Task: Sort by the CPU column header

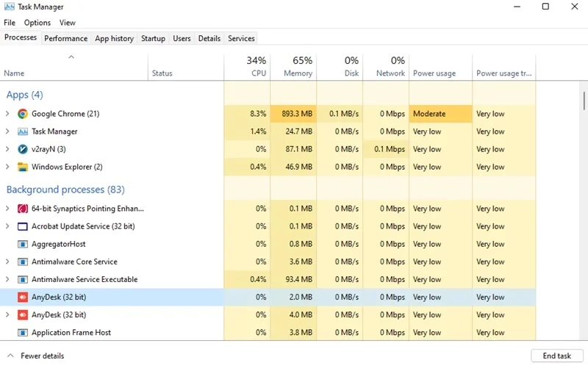Action: 247,67
